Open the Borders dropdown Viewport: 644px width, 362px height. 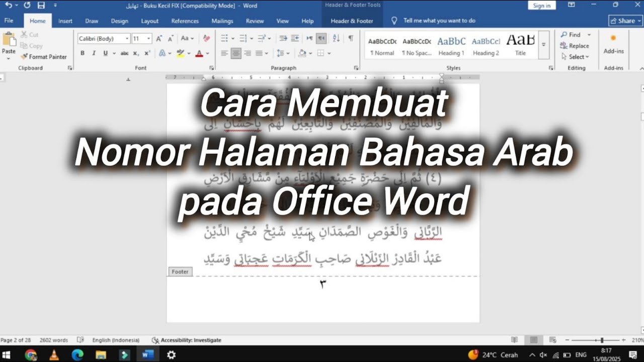pos(329,53)
